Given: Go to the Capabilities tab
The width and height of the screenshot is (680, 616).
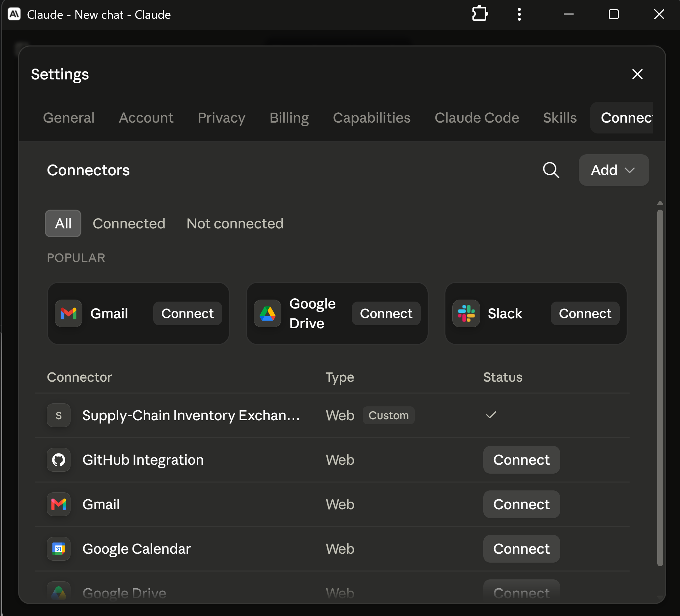Looking at the screenshot, I should coord(371,118).
